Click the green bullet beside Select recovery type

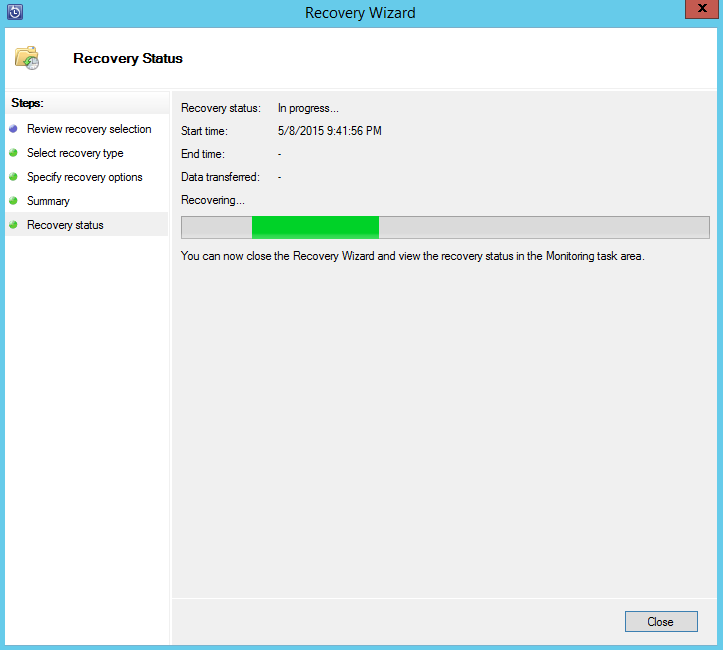coord(13,153)
